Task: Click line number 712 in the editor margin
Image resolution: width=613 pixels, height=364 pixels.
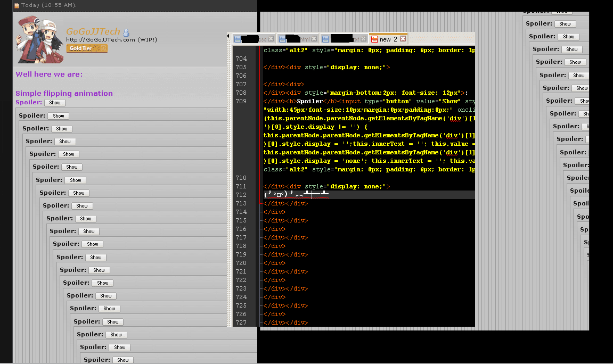Action: click(241, 195)
